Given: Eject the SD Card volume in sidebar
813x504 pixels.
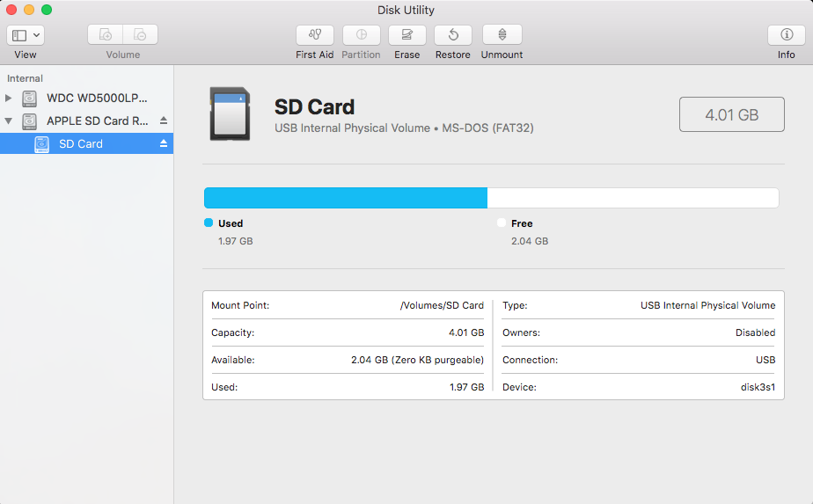Looking at the screenshot, I should [x=164, y=144].
